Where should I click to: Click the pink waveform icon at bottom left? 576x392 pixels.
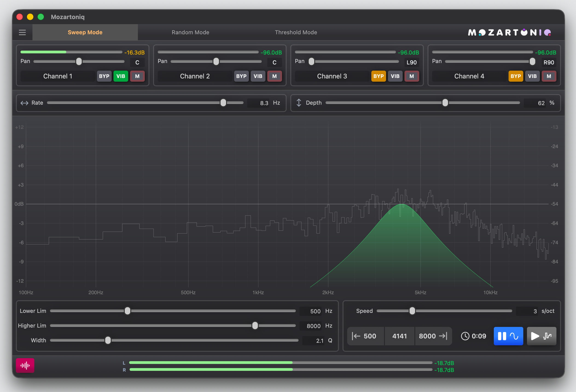tap(25, 365)
